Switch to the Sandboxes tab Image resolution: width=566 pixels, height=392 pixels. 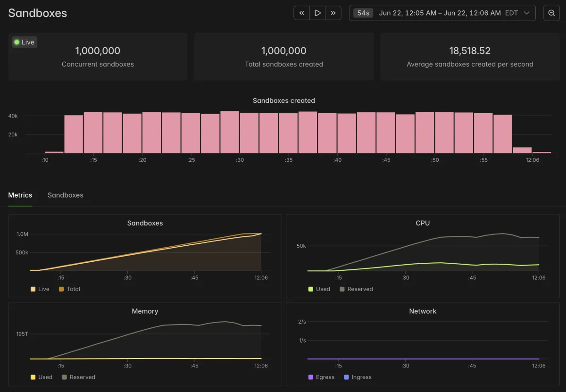coord(66,195)
